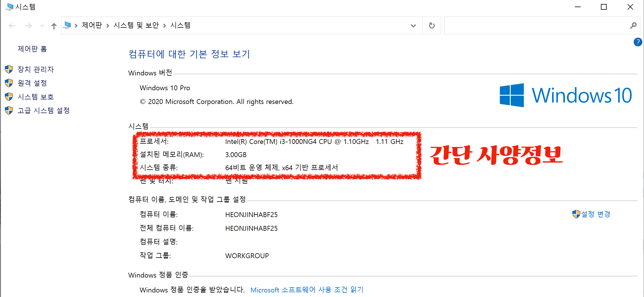Click the computer icon in address bar
The height and width of the screenshot is (297, 644).
67,25
